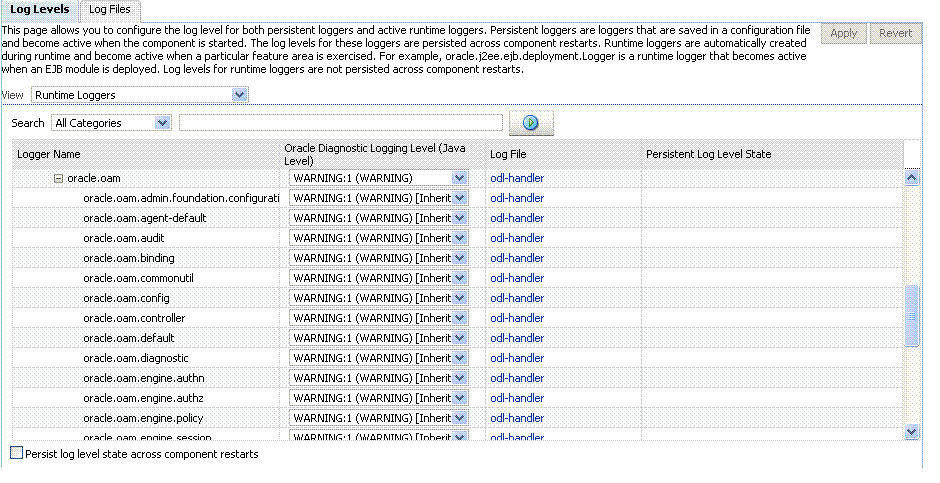Open odl-handler link for oracle.oam.default
This screenshot has width=940, height=483.
pos(517,338)
